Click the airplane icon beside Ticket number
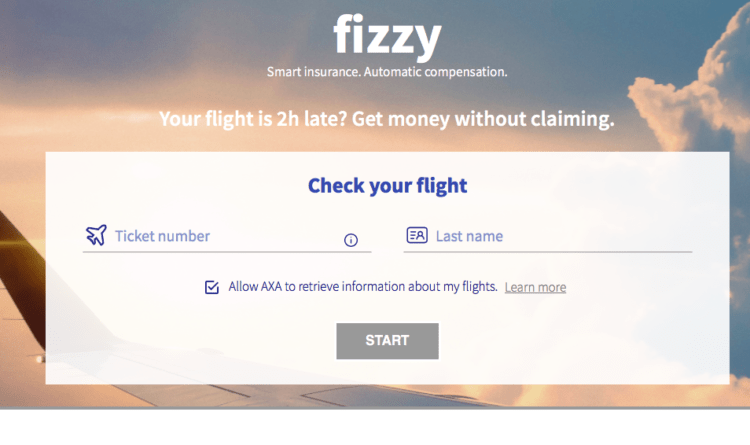 (x=95, y=236)
